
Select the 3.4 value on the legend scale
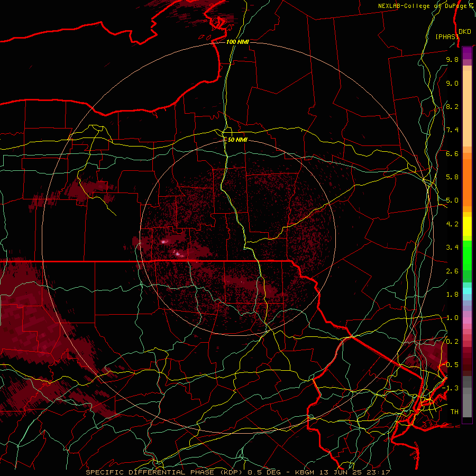click(452, 248)
